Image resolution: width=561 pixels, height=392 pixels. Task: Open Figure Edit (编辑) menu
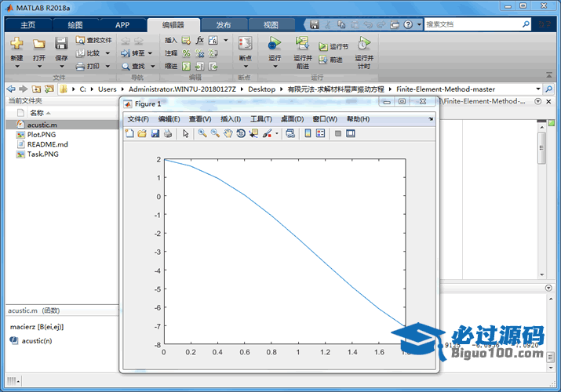tap(169, 119)
